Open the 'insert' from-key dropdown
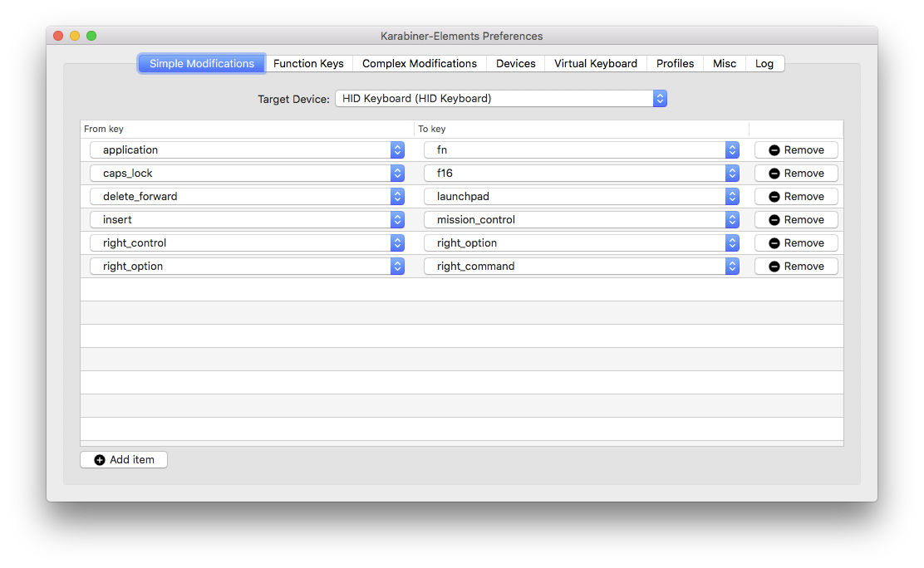This screenshot has height=568, width=924. click(x=247, y=220)
